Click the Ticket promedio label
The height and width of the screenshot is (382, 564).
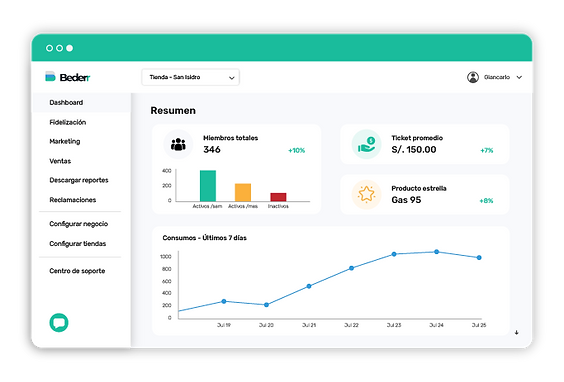click(x=417, y=138)
